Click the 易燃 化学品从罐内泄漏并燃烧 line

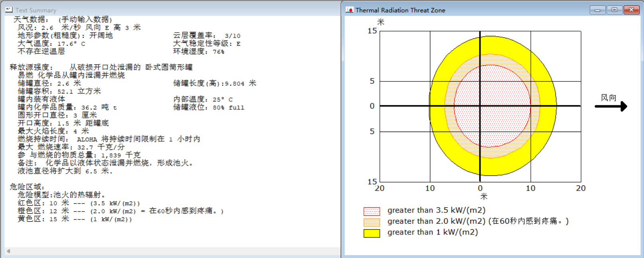pos(71,75)
